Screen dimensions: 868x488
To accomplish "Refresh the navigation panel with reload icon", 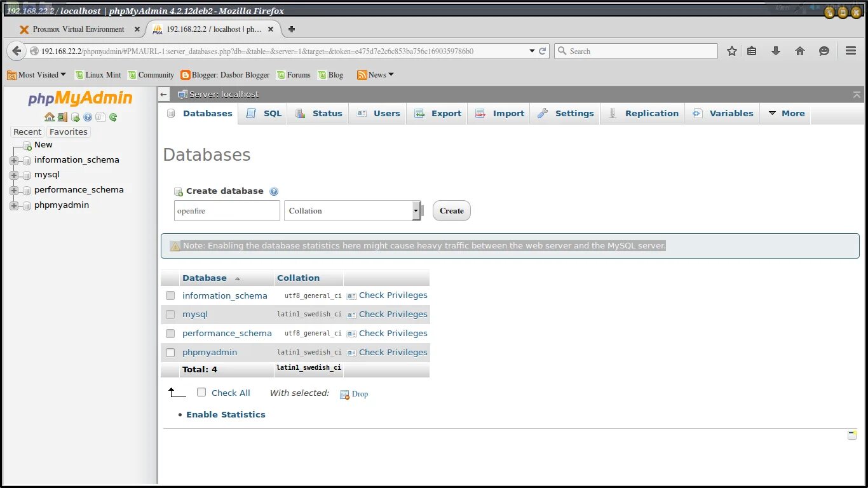I will click(113, 117).
